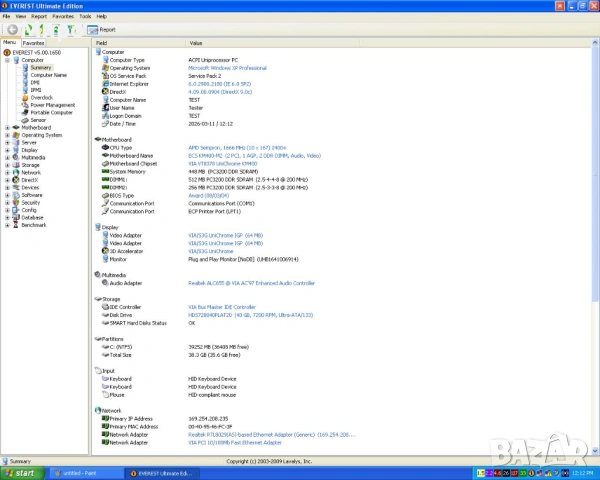Click the Software tree icon
Screen dimensions: 600x480
click(x=16, y=195)
